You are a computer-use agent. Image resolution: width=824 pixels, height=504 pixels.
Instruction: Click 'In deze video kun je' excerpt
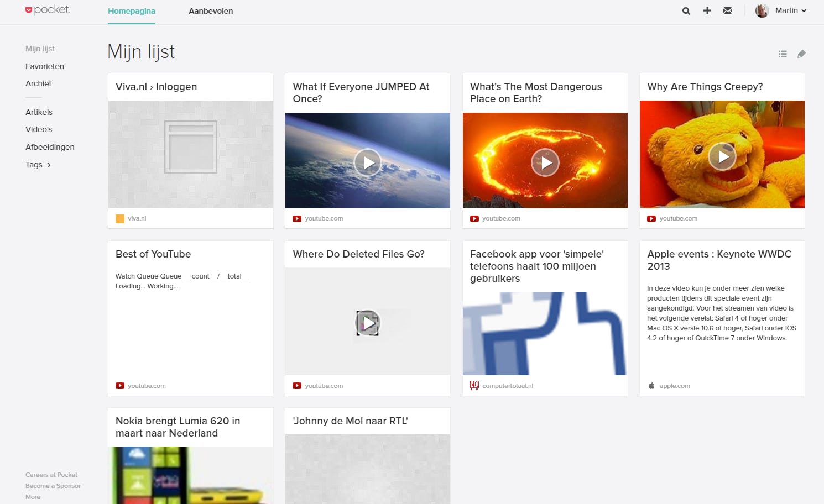(722, 313)
